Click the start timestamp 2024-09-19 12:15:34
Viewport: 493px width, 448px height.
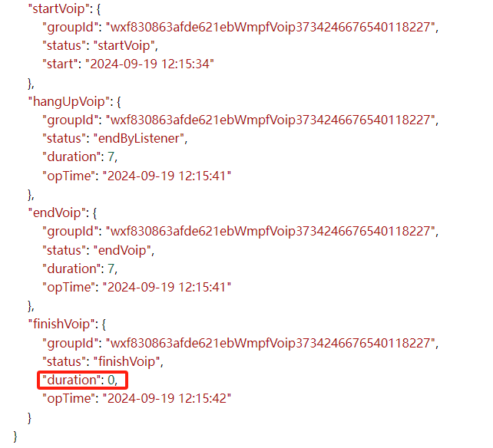click(x=150, y=64)
